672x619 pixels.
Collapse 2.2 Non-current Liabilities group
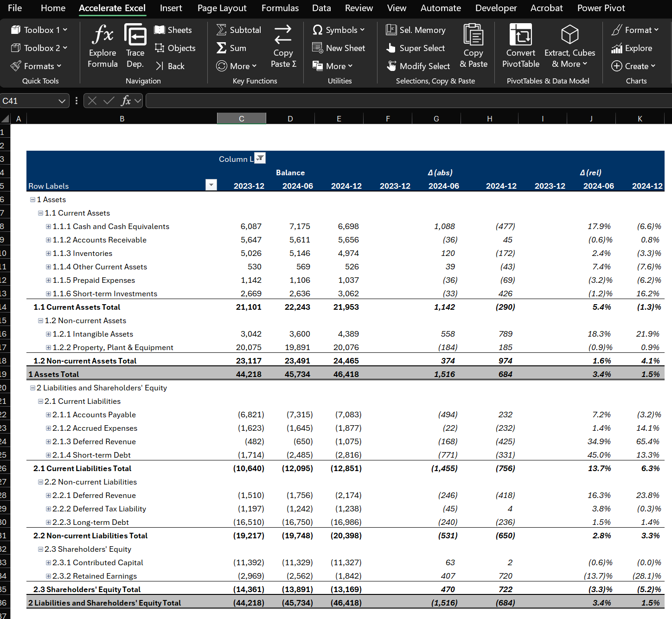click(x=40, y=482)
